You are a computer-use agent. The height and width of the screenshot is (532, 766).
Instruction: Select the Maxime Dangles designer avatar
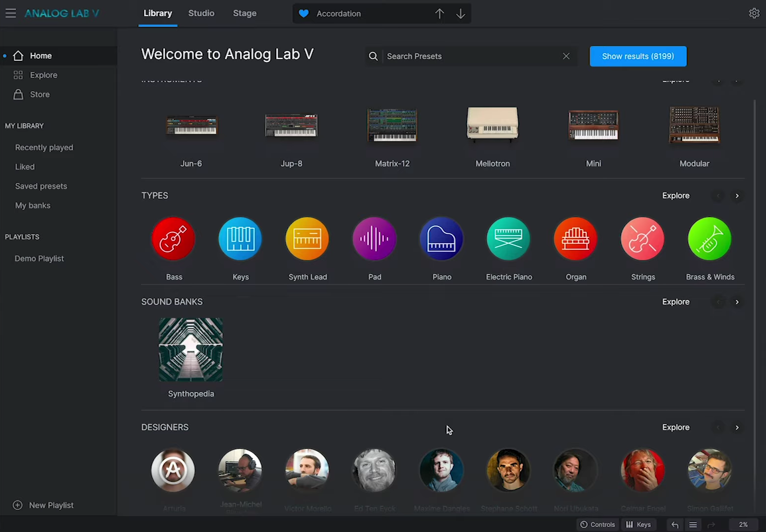pos(441,470)
